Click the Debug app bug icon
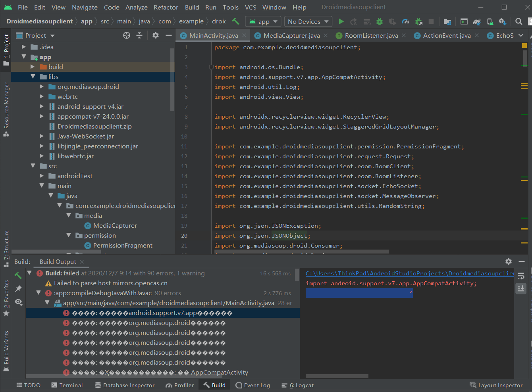This screenshot has width=532, height=392. 380,21
